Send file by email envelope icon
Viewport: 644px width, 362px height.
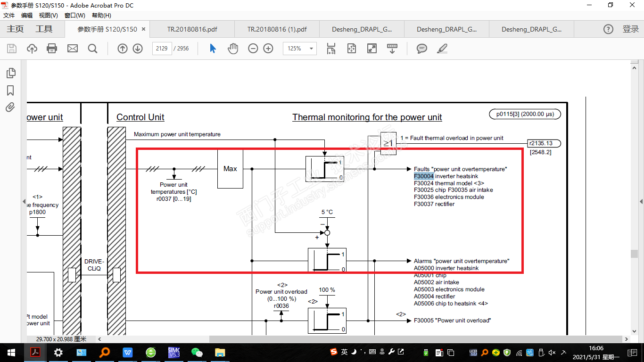(72, 48)
